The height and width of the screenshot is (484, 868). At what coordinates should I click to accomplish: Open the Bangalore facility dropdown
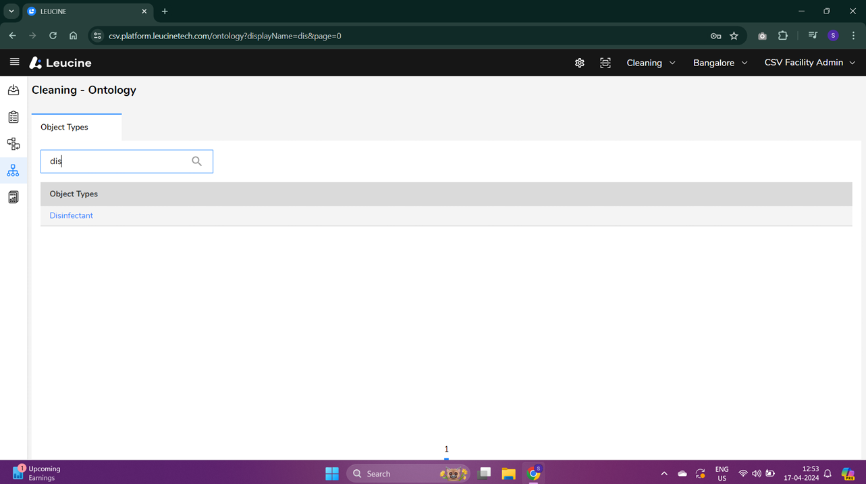[722, 63]
